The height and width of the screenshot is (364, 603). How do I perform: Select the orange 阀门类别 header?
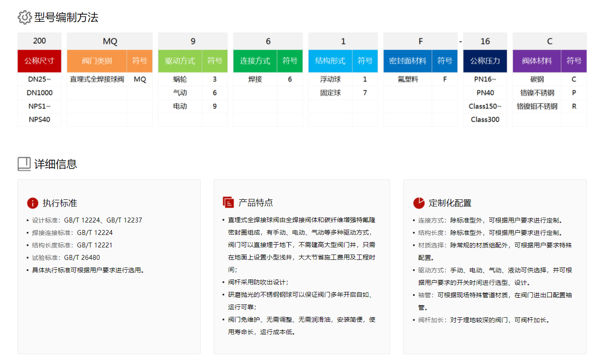click(x=97, y=61)
